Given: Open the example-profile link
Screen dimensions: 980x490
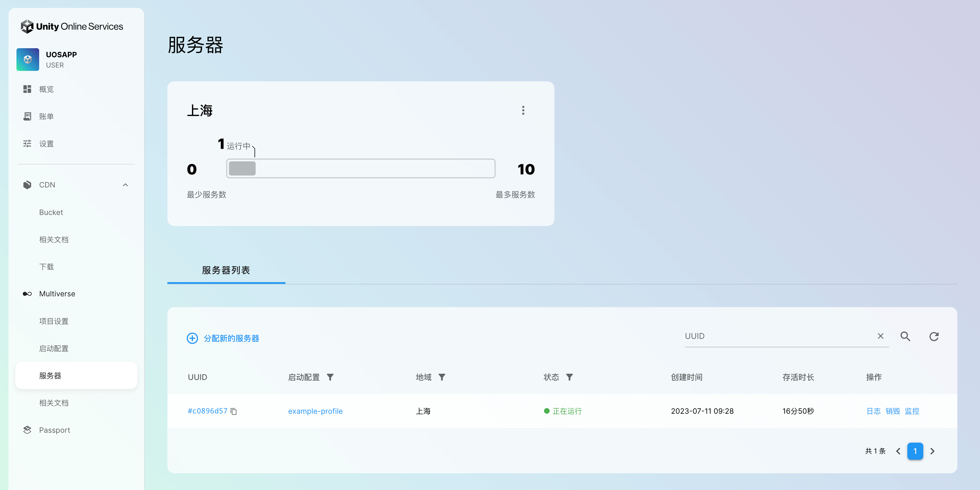Looking at the screenshot, I should (315, 411).
